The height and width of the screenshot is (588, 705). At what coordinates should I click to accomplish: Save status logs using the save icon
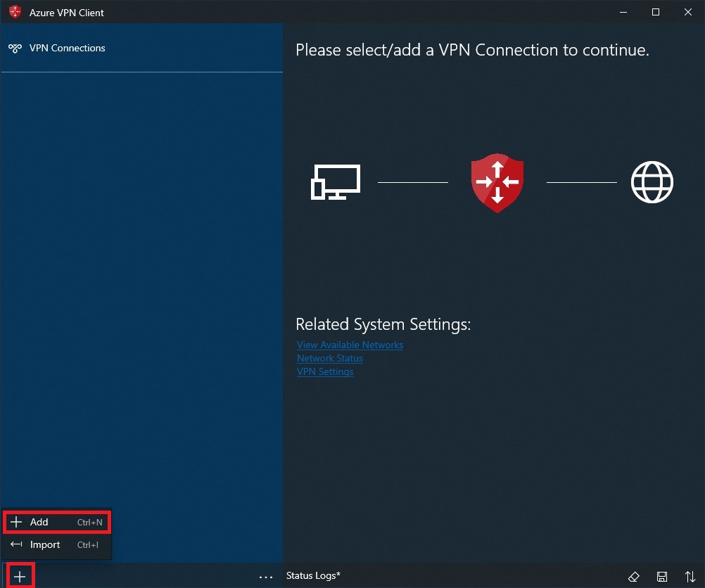662,575
